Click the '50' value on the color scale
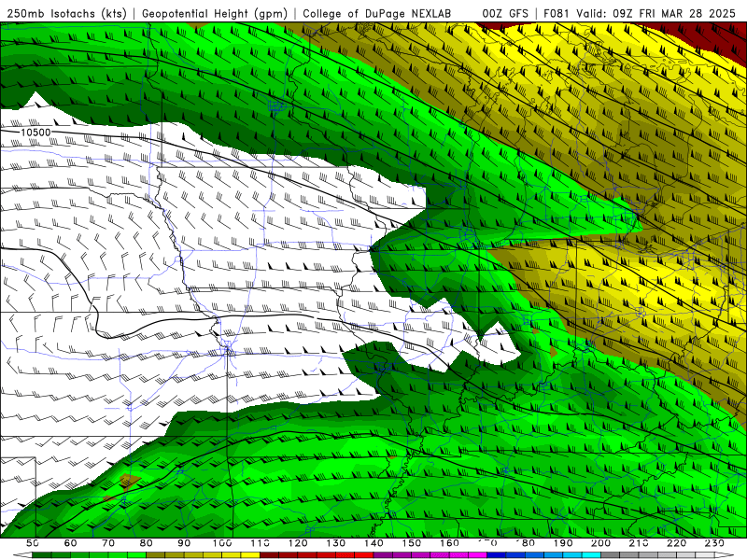The image size is (747, 560). [x=33, y=543]
